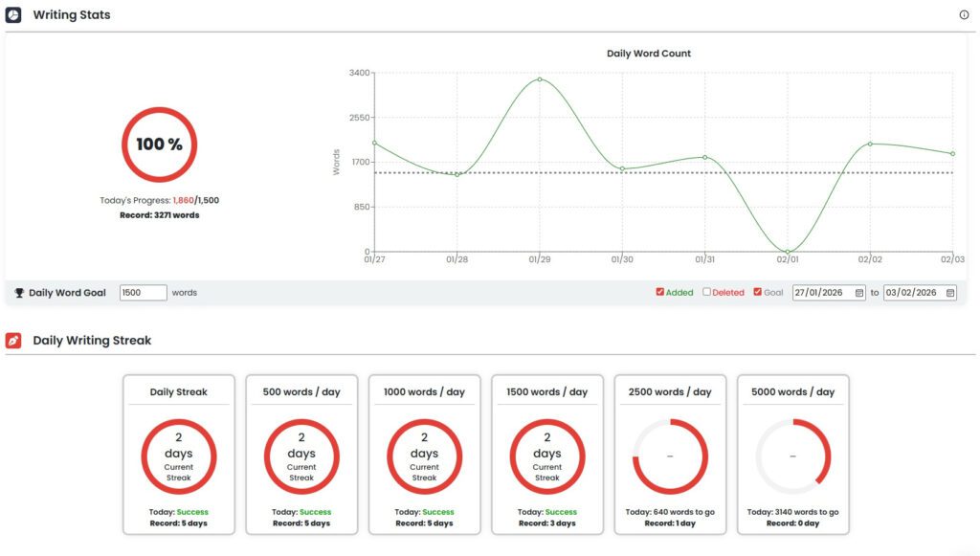Click the 02/01 zero data point on chart
This screenshot has height=556, width=980.
coord(788,252)
